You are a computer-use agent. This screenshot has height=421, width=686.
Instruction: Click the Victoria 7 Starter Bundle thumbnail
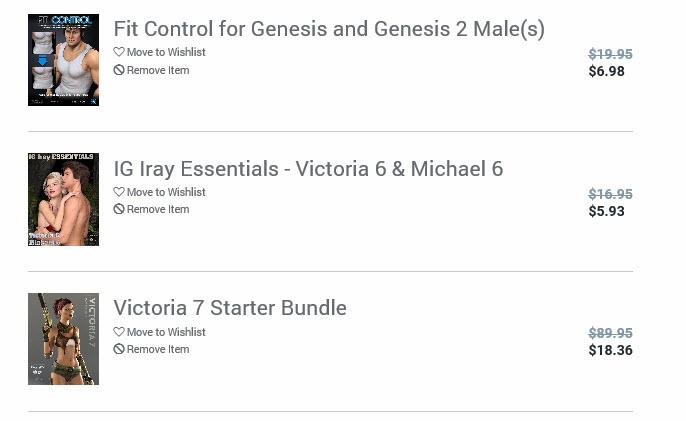click(x=63, y=339)
